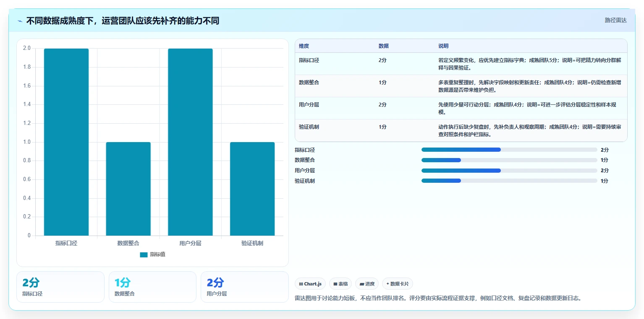Toggle the 指标值 legend entry
Viewport: 644px width, 319px height.
tap(152, 254)
